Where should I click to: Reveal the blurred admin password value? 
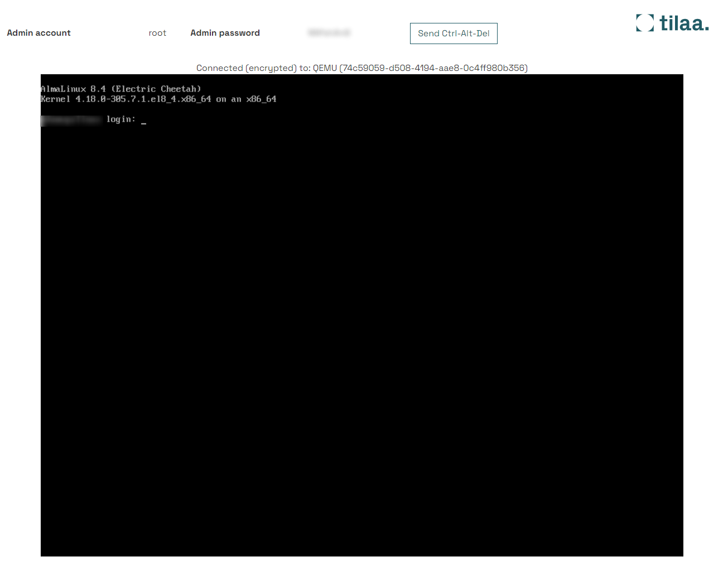(329, 33)
